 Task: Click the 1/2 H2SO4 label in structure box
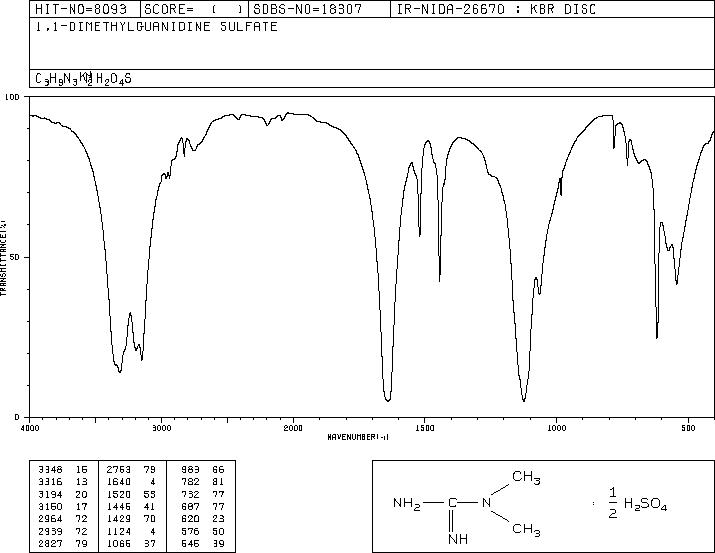coord(637,504)
